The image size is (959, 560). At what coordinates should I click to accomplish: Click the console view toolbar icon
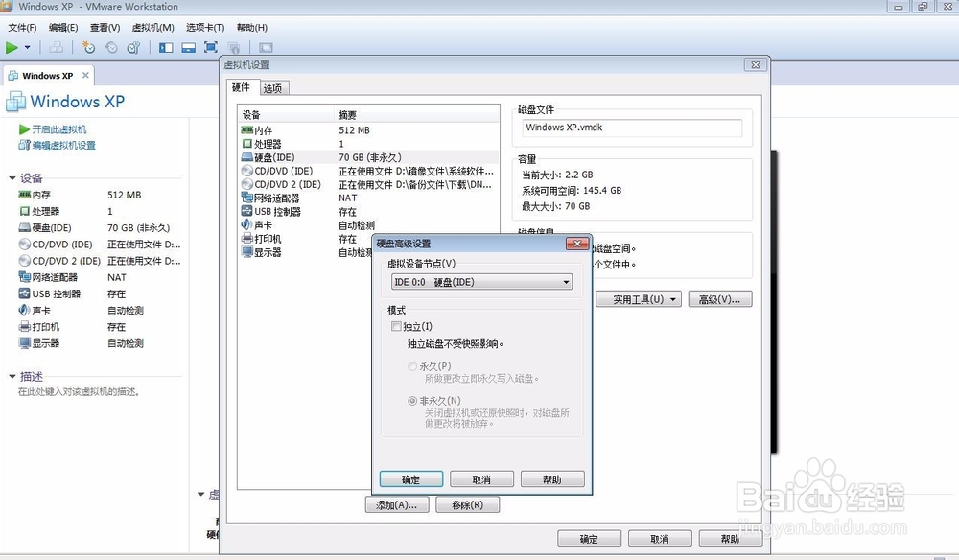tap(266, 47)
